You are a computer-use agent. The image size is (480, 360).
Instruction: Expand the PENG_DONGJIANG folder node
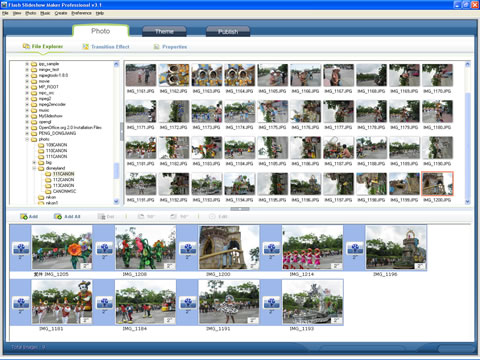coord(27,133)
